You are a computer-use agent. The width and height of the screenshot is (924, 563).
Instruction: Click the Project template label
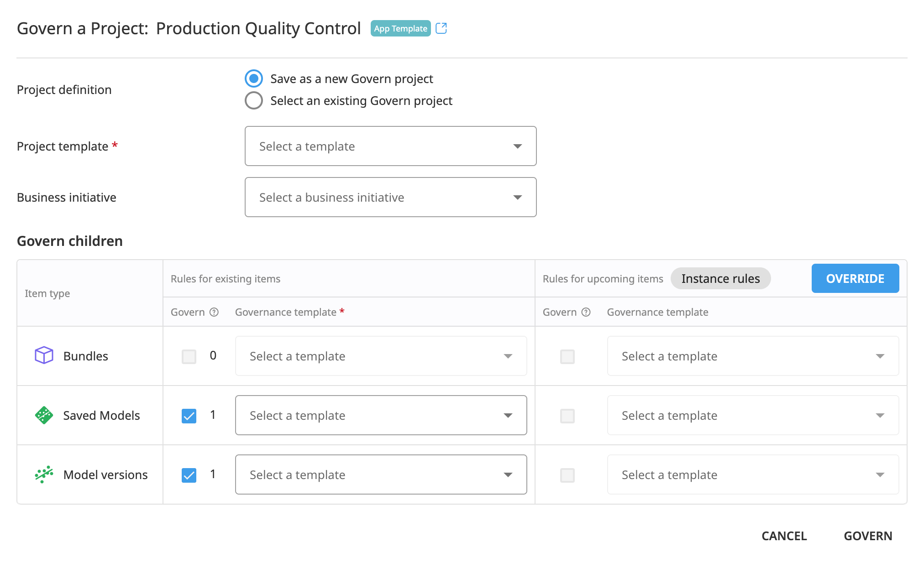click(67, 146)
